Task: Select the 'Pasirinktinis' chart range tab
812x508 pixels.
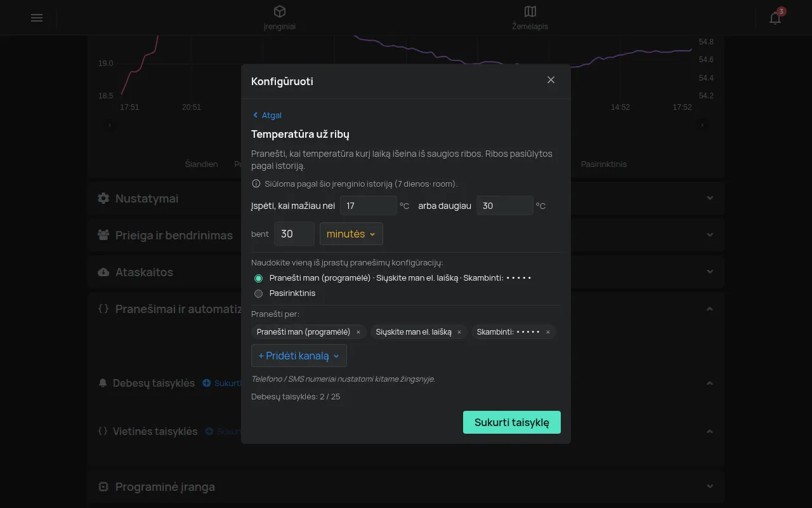Action: click(603, 164)
